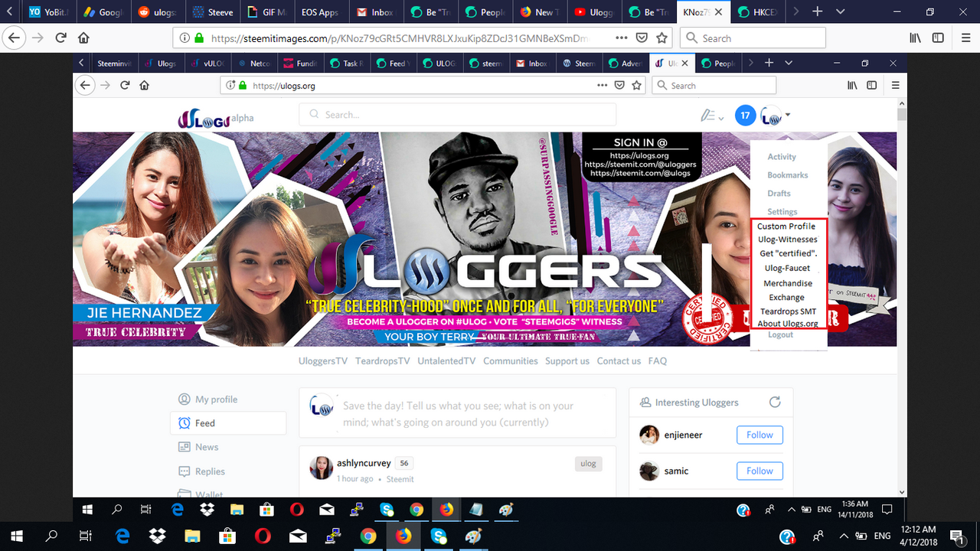This screenshot has width=980, height=551.
Task: Open Opera from the taskbar showing 12:12 AM
Action: pos(263,536)
